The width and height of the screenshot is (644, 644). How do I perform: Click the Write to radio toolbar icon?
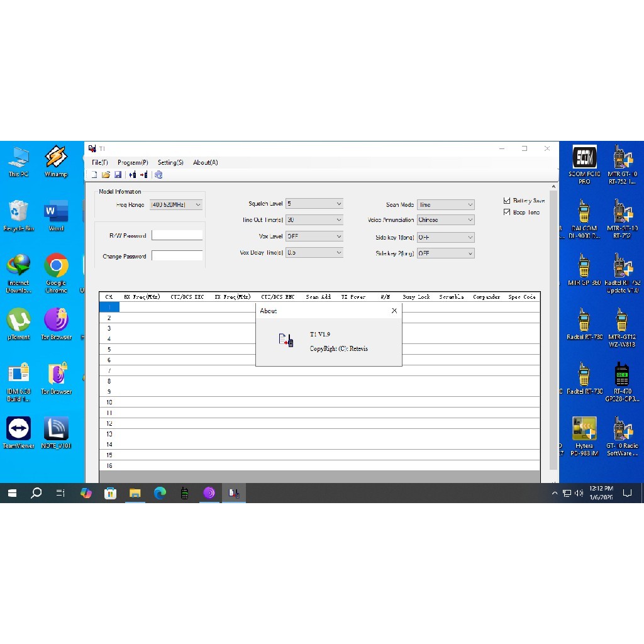point(145,175)
